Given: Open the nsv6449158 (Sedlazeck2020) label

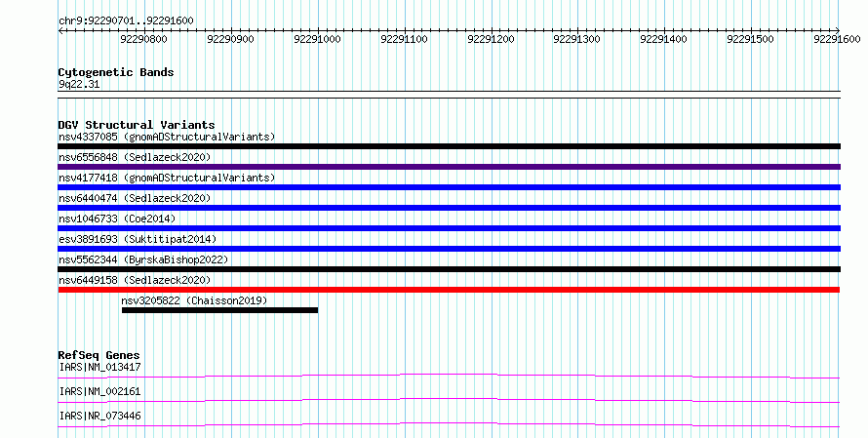Looking at the screenshot, I should [135, 280].
